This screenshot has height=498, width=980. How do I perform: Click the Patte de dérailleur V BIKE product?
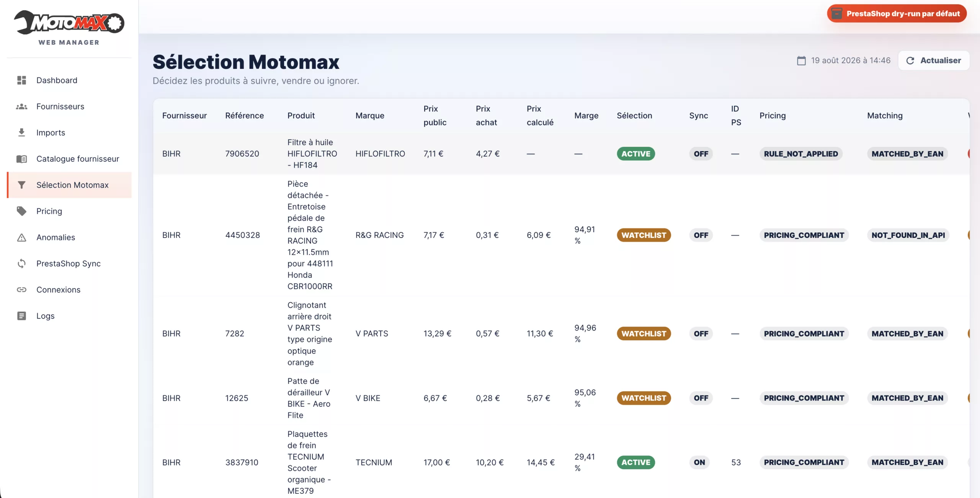tap(309, 398)
